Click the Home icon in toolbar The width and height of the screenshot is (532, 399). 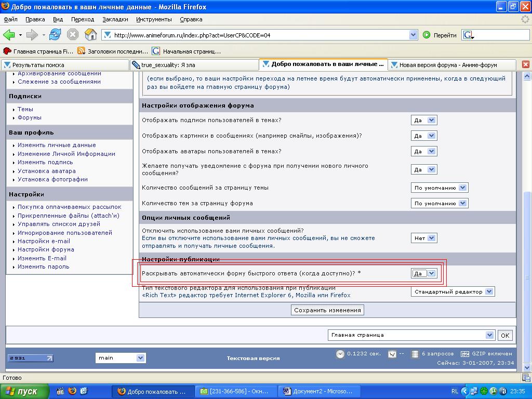[90, 35]
